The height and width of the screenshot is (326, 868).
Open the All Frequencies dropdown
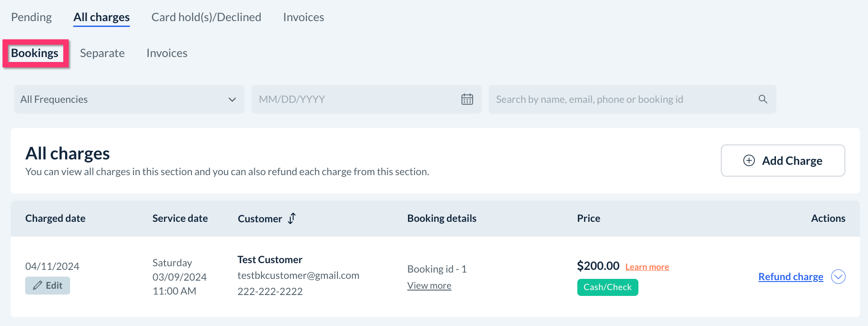pos(129,99)
